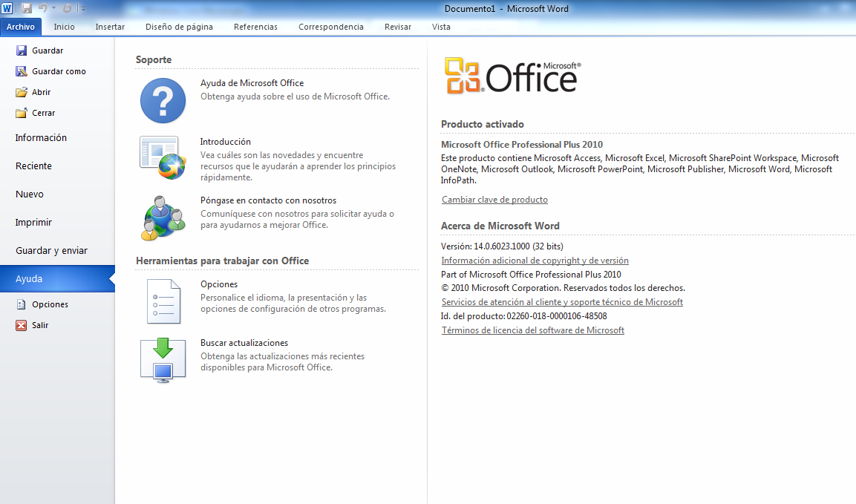Viewport: 856px width, 504px height.
Task: Open Información adicional de copyright link
Action: tap(535, 261)
